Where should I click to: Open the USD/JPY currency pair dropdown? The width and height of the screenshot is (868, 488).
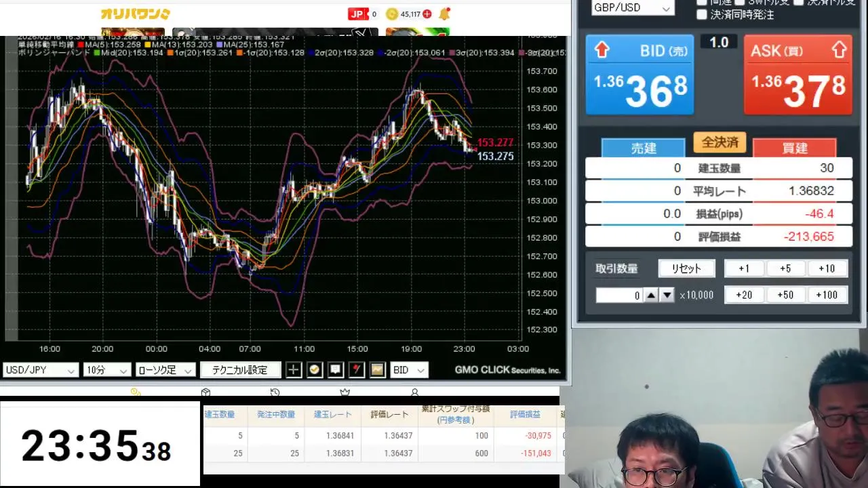pyautogui.click(x=41, y=370)
